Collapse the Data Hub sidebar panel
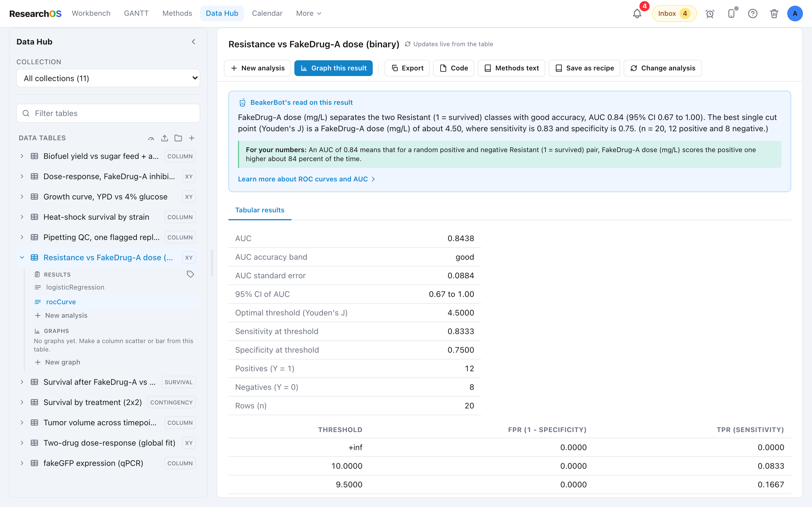812x507 pixels. 193,42
